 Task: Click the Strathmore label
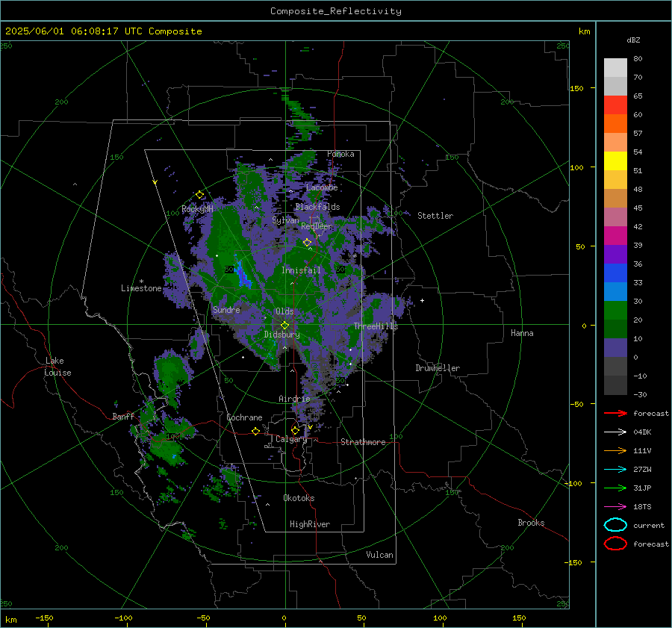pyautogui.click(x=363, y=442)
